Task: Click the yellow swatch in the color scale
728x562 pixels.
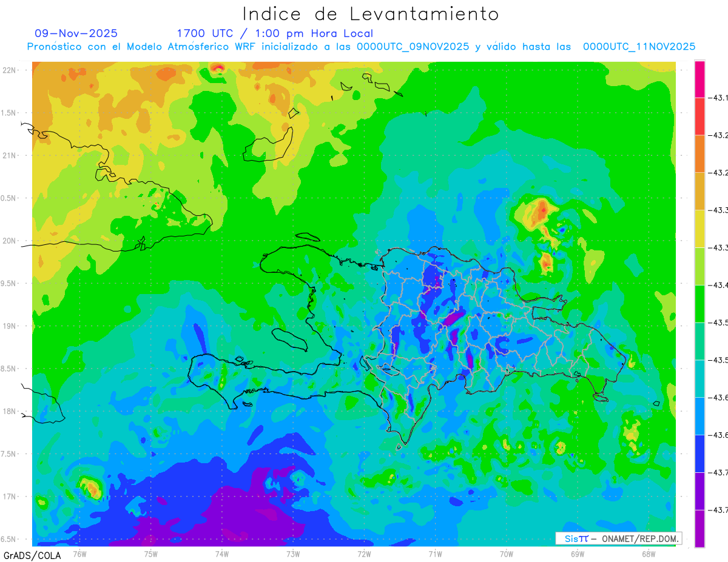Action: [699, 229]
